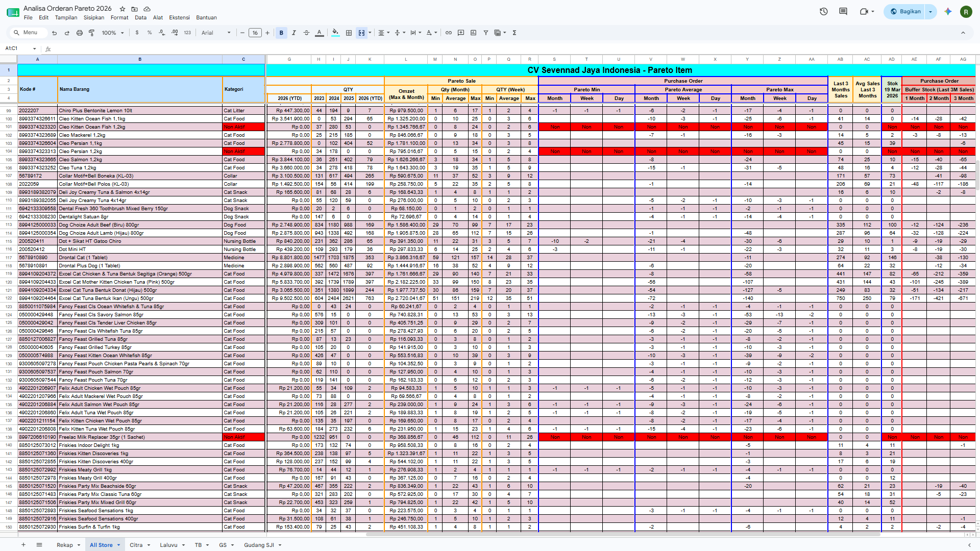The height and width of the screenshot is (551, 980).
Task: Open the Google Sheets home logo
Action: tap(13, 12)
